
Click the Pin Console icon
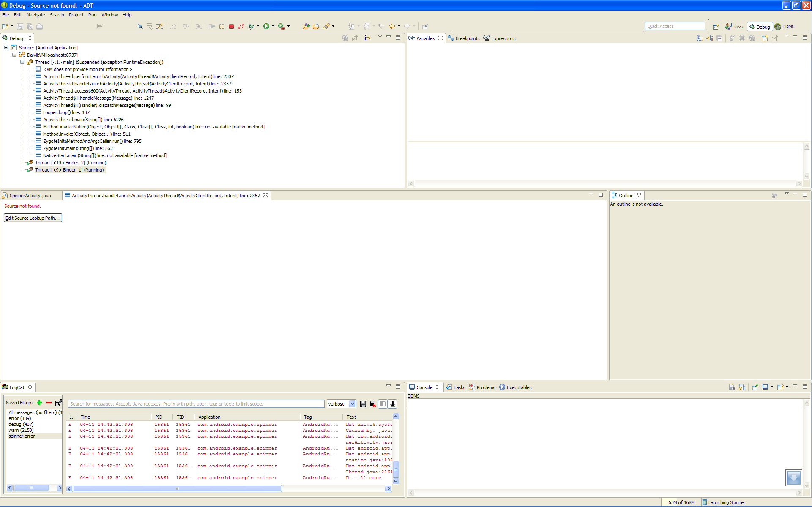point(755,387)
